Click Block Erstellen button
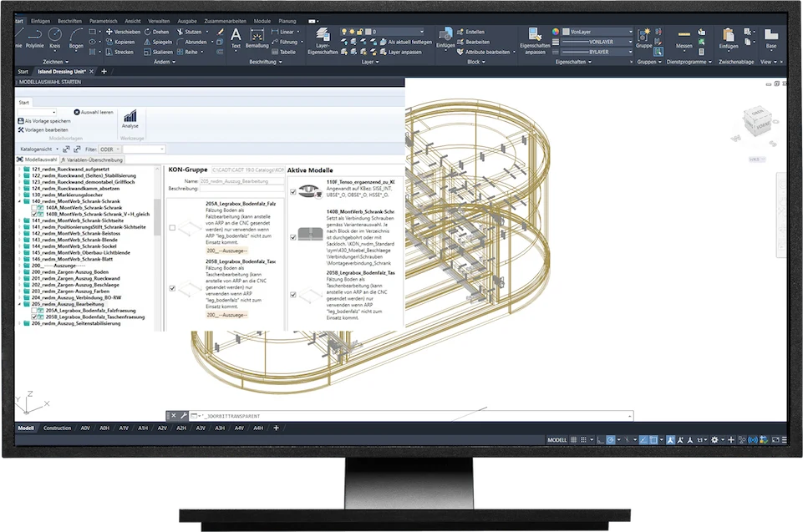803x532 pixels. pos(470,32)
